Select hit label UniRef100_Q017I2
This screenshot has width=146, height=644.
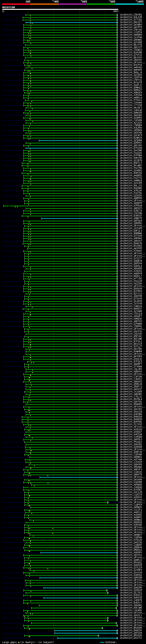click(131, 638)
